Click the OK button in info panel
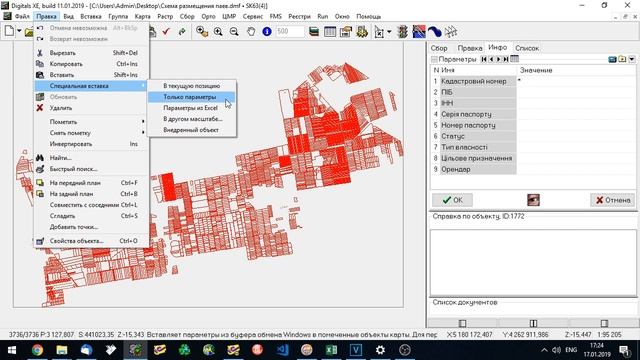640x360 pixels. coord(452,200)
